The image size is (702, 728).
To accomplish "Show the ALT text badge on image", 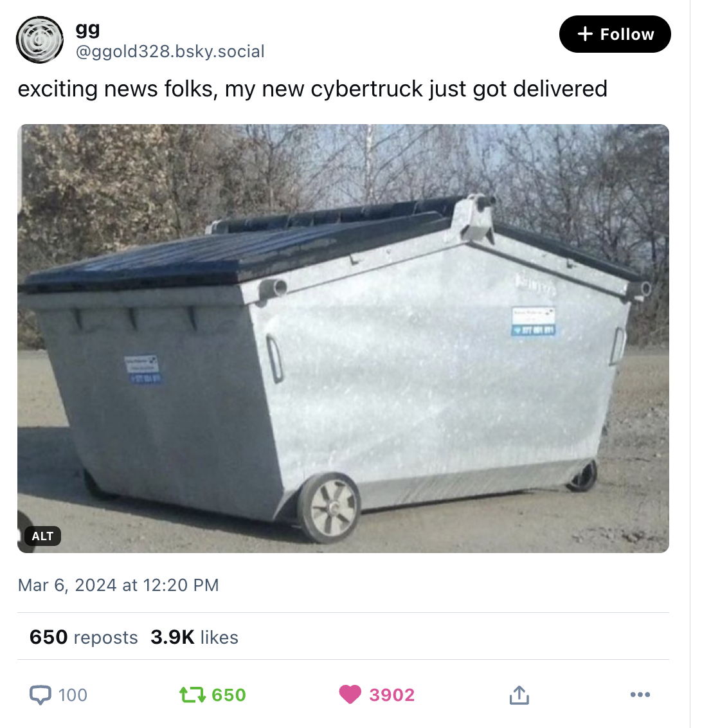I will [x=42, y=536].
